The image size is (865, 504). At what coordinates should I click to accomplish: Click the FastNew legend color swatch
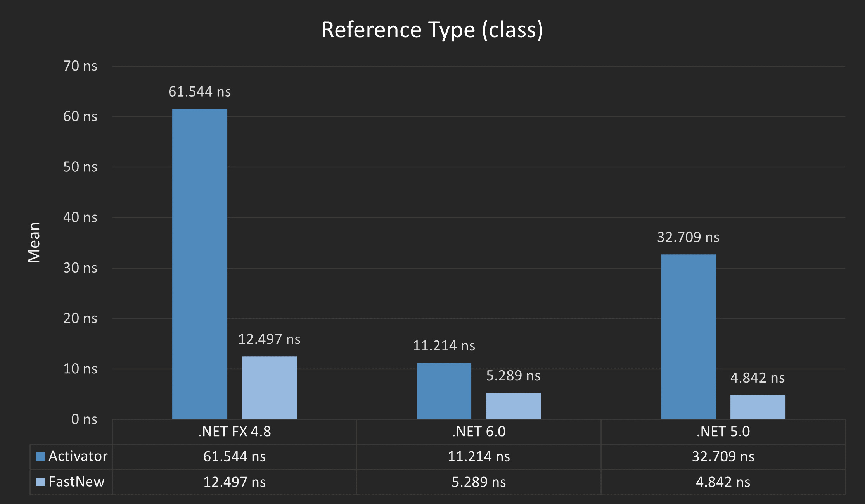pyautogui.click(x=40, y=482)
